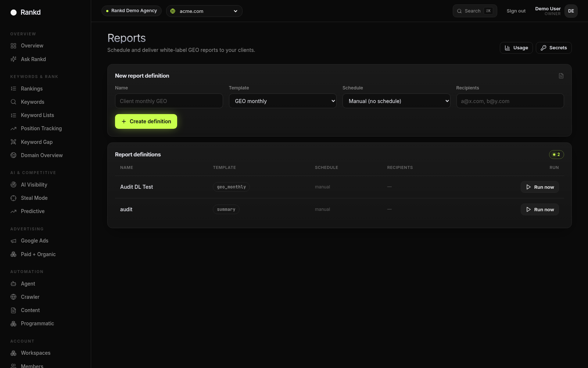Click the Programmatic boxes icon
The width and height of the screenshot is (588, 368).
[14, 323]
